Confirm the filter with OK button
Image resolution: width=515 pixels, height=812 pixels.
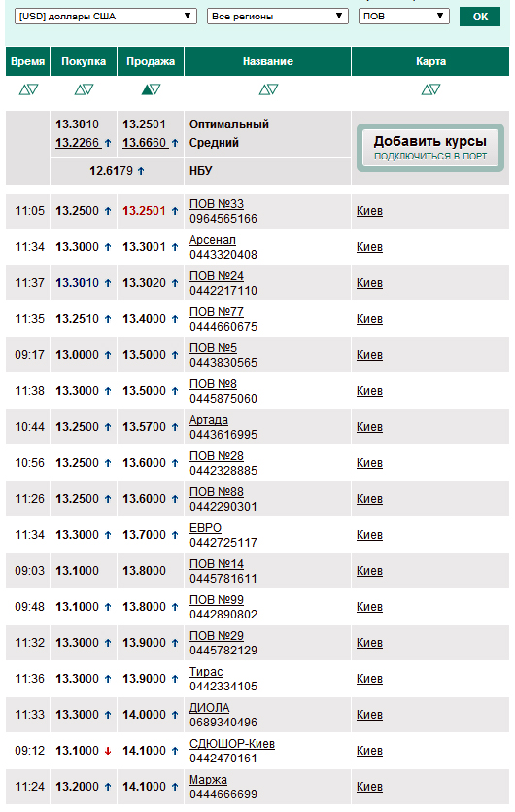pyautogui.click(x=480, y=17)
